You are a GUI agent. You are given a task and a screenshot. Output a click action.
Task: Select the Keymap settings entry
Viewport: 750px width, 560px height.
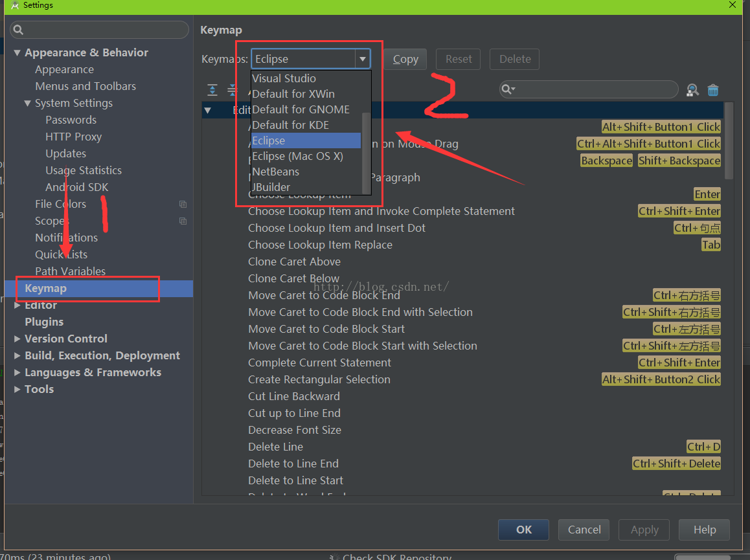click(98, 288)
